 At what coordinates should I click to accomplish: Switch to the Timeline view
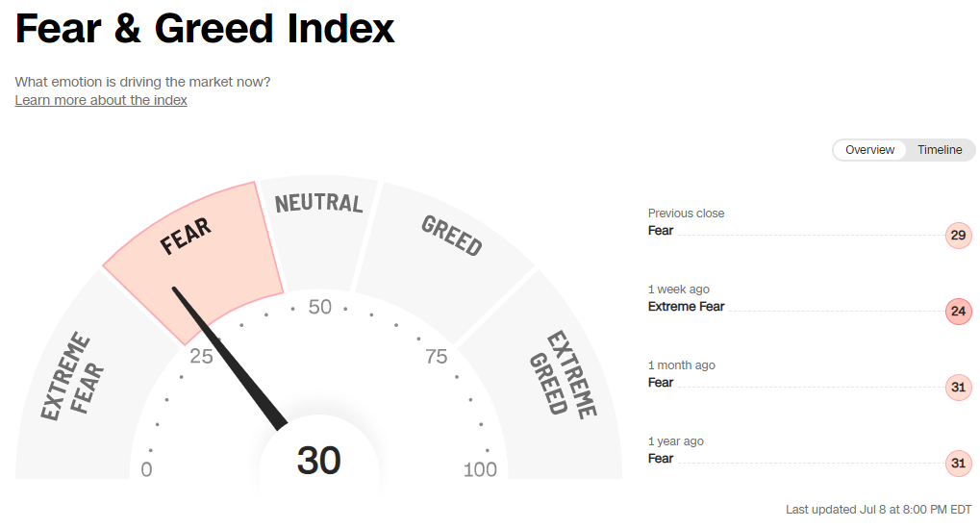pos(940,150)
